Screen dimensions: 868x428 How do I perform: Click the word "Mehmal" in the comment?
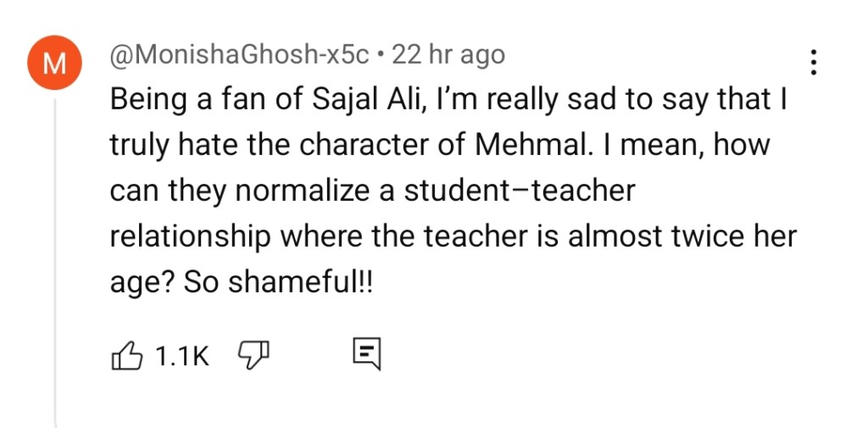coord(532,145)
